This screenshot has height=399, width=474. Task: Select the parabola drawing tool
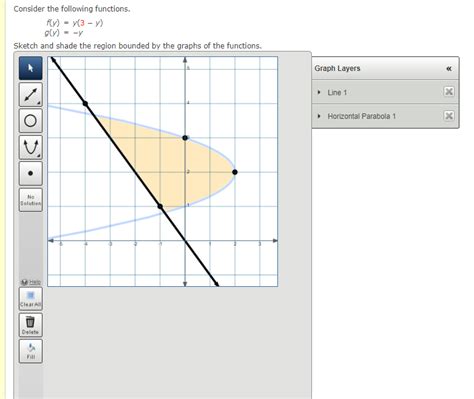(x=30, y=147)
